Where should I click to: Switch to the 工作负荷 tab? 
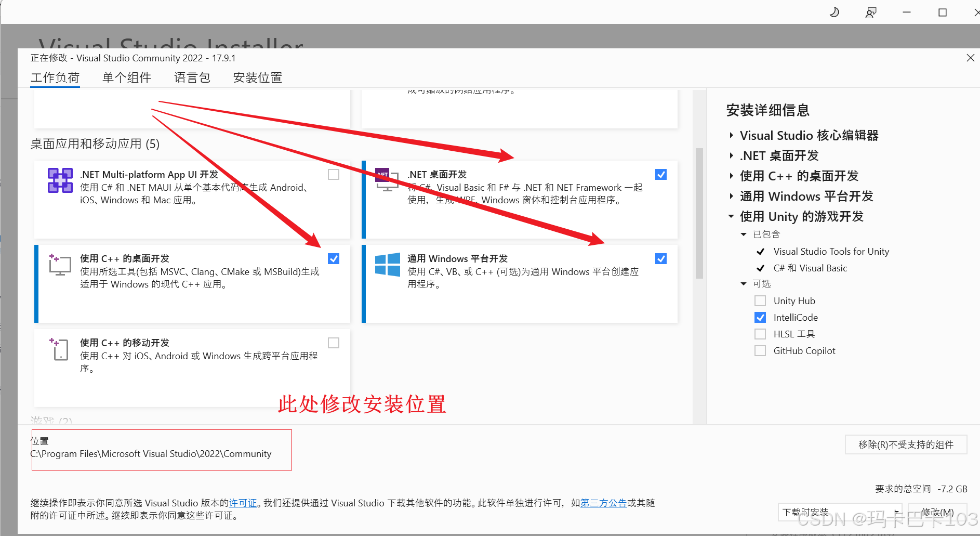tap(55, 78)
